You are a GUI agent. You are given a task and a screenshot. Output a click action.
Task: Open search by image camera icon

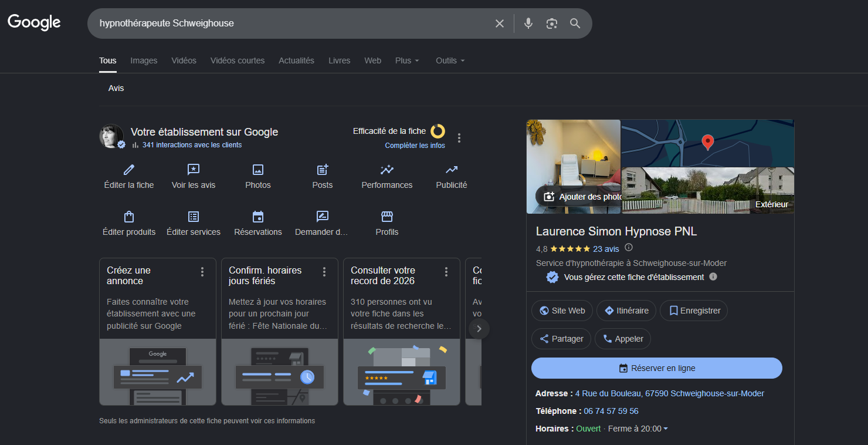click(x=551, y=23)
